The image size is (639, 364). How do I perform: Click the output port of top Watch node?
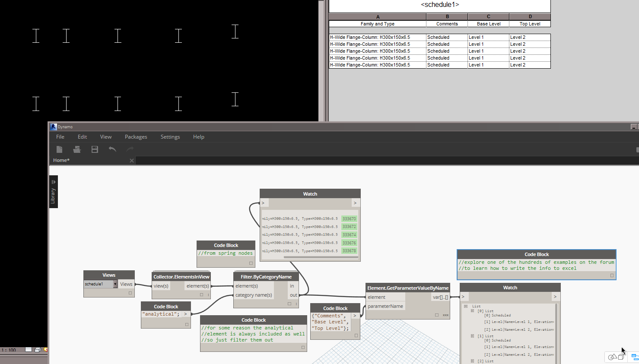(355, 203)
